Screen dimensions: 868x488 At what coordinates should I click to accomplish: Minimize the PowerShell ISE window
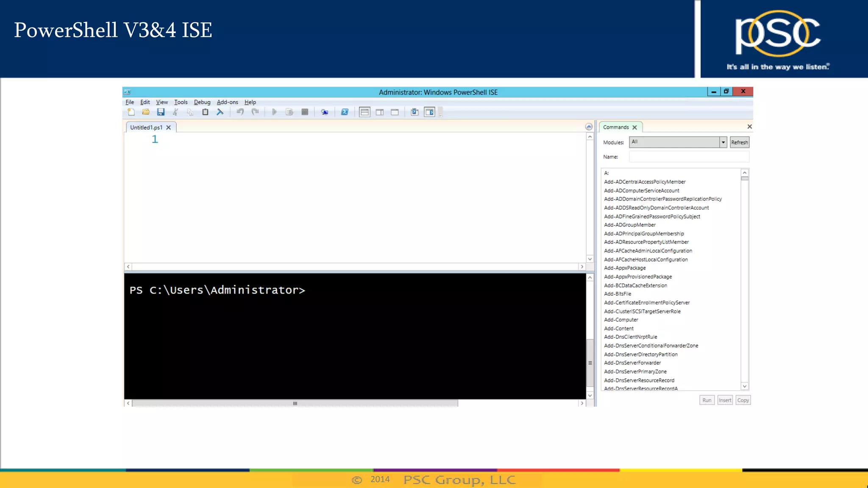pyautogui.click(x=714, y=91)
